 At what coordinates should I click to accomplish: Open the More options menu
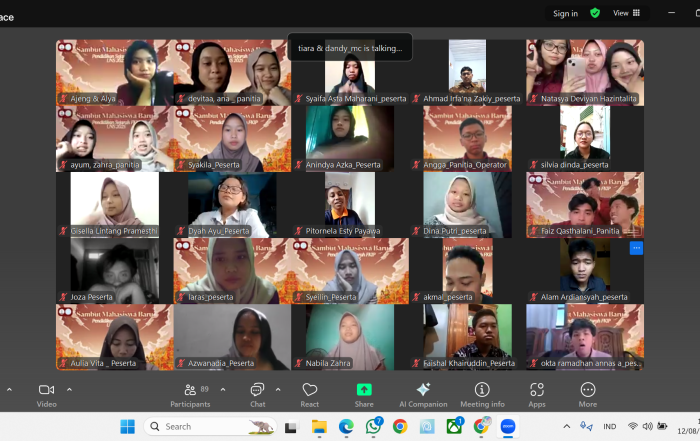point(587,393)
